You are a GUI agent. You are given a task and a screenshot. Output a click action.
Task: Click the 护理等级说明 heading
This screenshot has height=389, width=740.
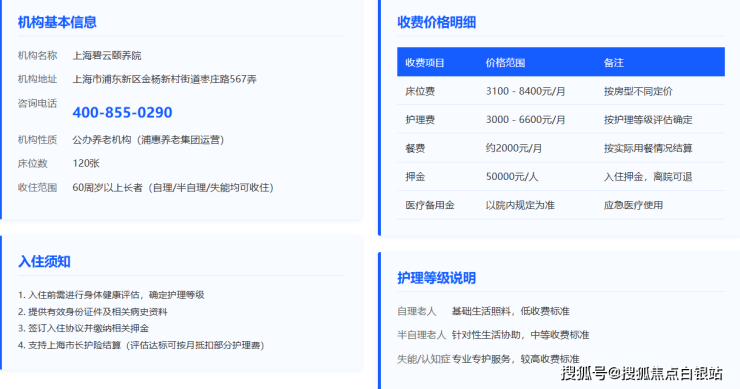[x=437, y=278]
